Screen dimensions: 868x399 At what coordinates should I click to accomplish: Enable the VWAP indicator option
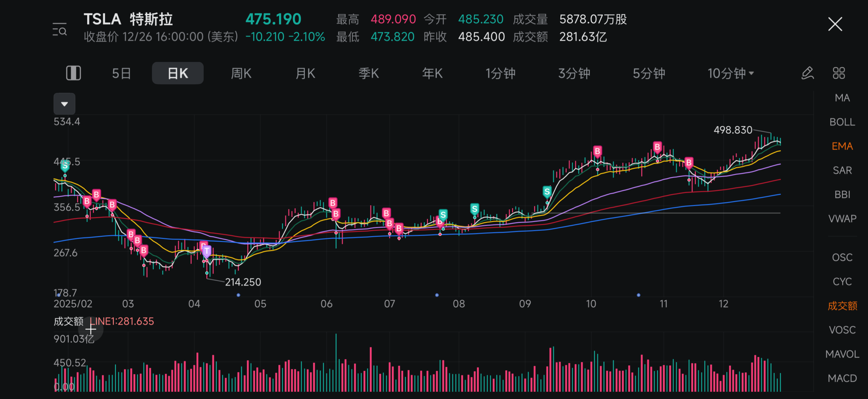tap(842, 219)
